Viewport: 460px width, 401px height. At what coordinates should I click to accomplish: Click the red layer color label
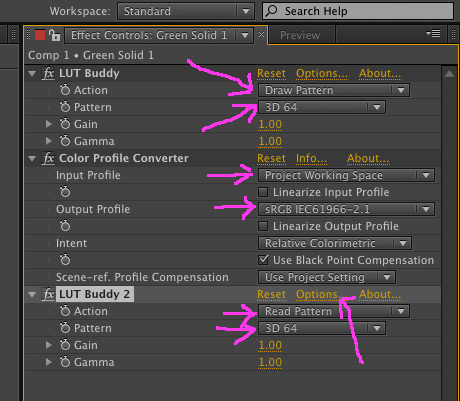[40, 35]
